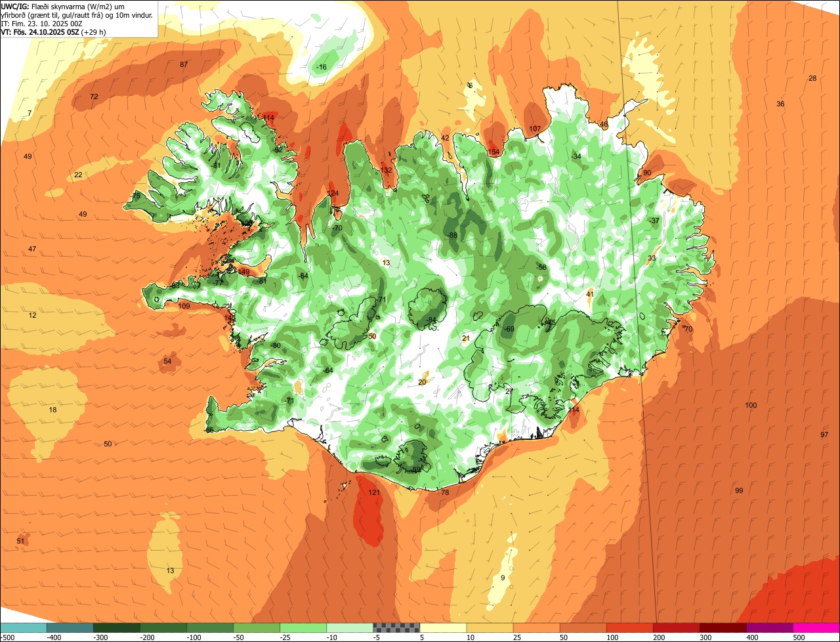
Task: Click the map value '-16' in the green patch
Action: coord(321,67)
